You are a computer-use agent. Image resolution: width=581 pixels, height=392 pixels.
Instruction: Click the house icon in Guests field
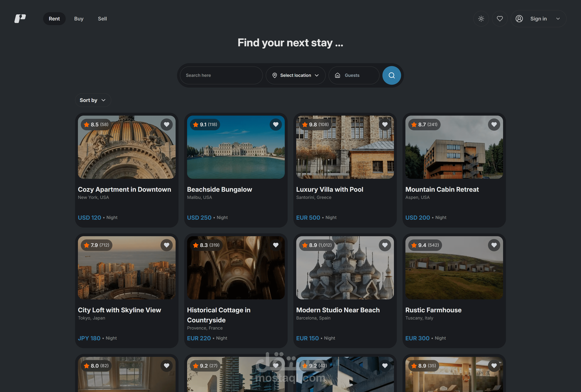(338, 75)
